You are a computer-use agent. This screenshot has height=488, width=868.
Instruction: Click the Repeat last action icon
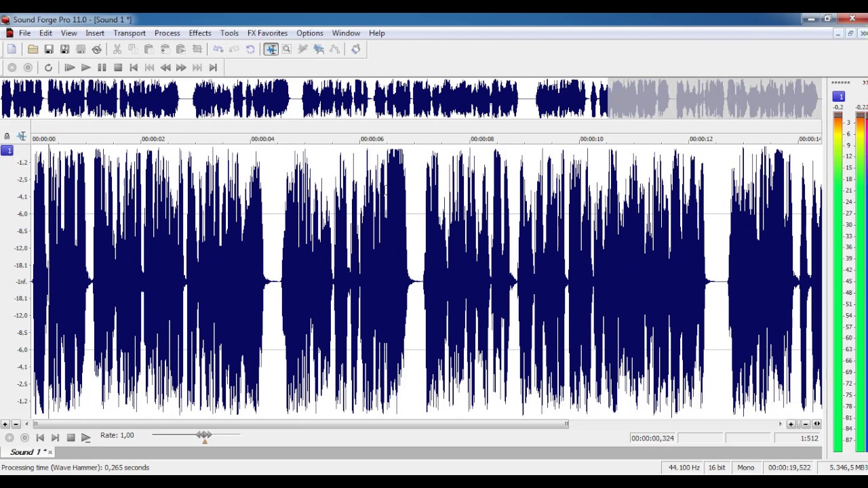[250, 49]
